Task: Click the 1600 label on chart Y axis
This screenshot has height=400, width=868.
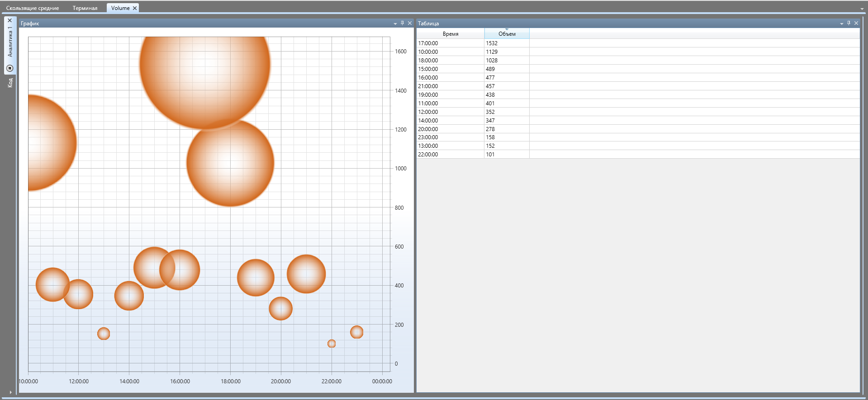Action: pyautogui.click(x=401, y=52)
